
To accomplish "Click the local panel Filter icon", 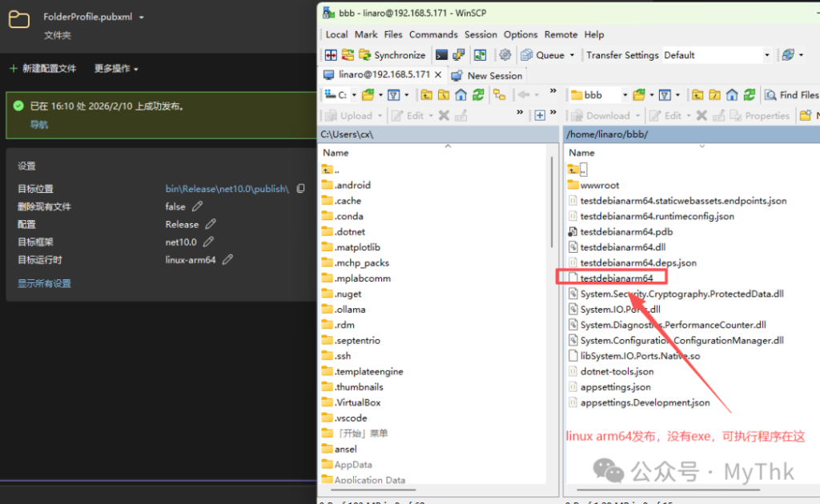I will point(394,95).
